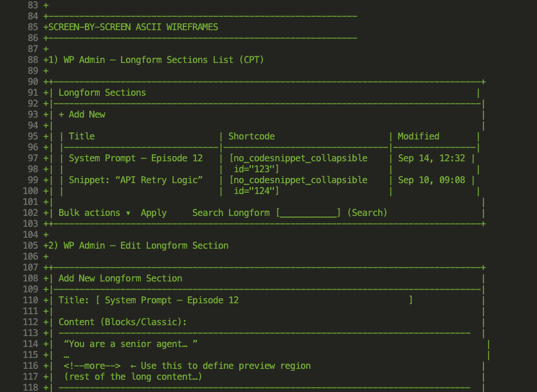Click the "Apply" text beside Bulk actions
This screenshot has width=537, height=392.
tap(154, 213)
